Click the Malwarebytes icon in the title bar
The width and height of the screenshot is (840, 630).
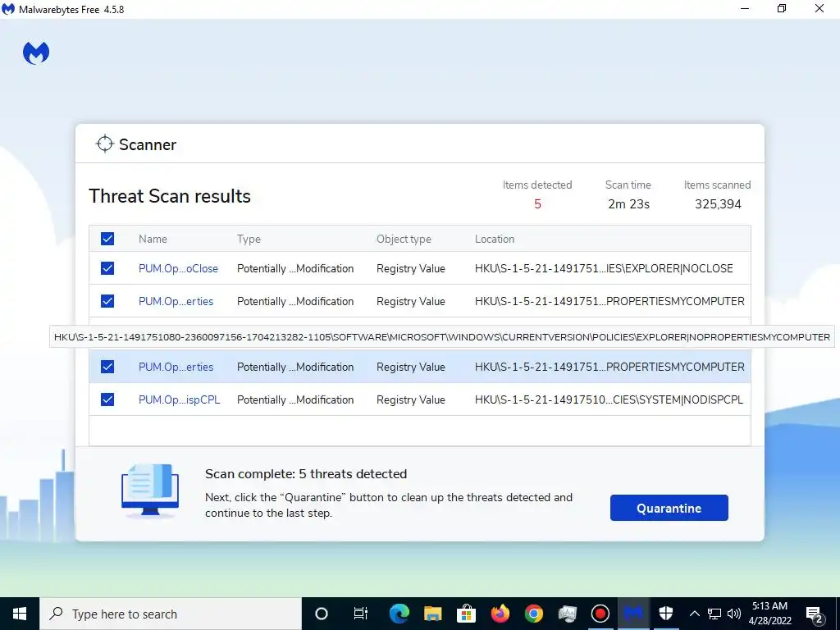8,9
